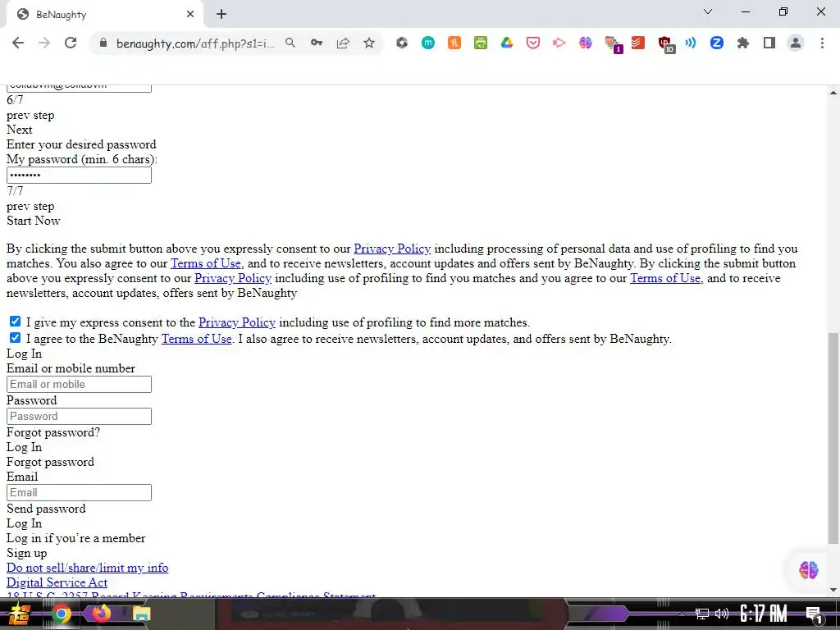Go back using the browser back arrow

pos(18,43)
